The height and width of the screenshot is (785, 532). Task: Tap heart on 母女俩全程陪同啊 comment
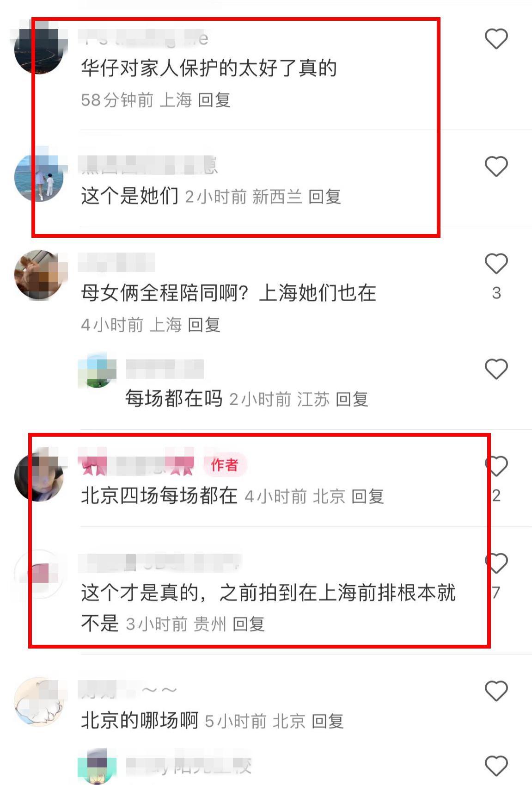(x=496, y=264)
